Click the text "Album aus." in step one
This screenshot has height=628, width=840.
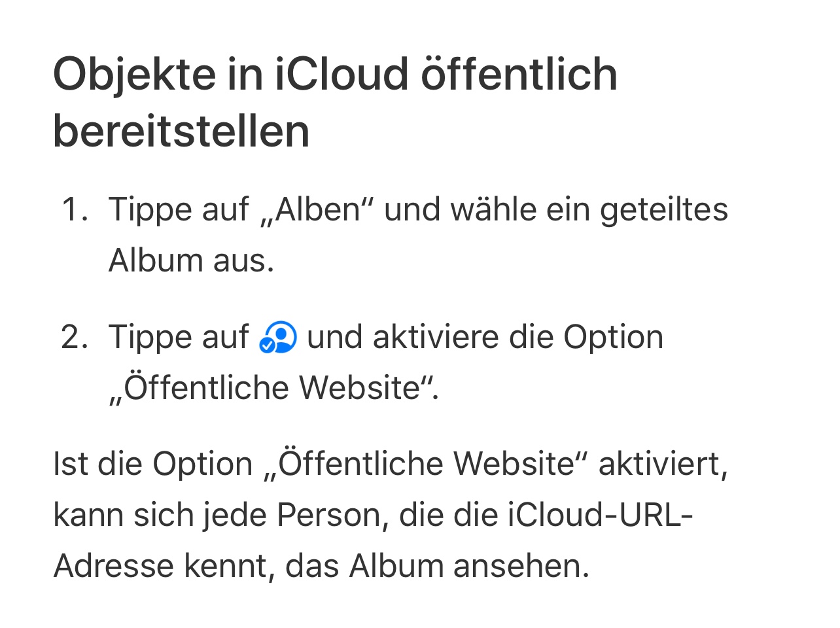click(191, 260)
